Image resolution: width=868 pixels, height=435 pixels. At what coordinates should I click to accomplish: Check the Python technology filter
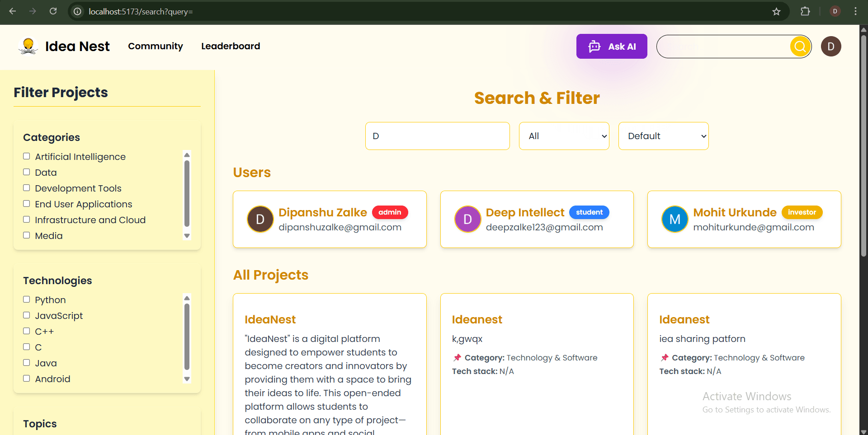tap(27, 299)
